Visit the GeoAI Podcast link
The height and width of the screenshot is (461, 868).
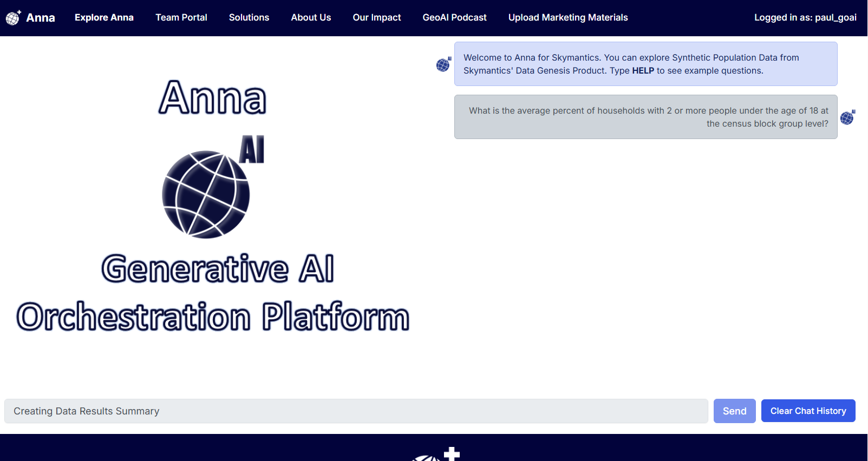(x=454, y=17)
